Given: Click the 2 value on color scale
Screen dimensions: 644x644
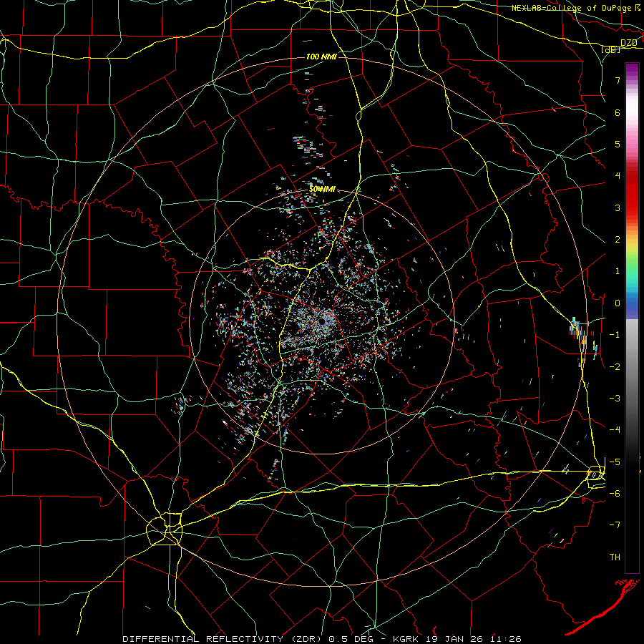Looking at the screenshot, I should tap(618, 240).
